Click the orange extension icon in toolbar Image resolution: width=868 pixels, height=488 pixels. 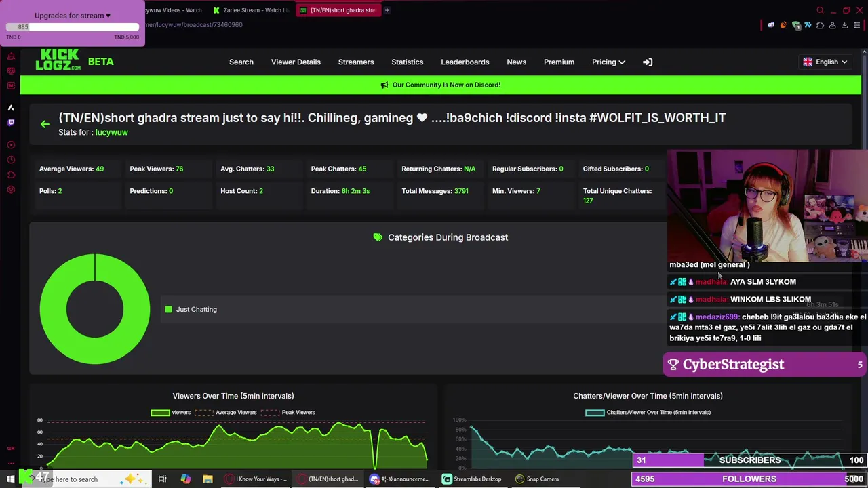click(x=784, y=25)
